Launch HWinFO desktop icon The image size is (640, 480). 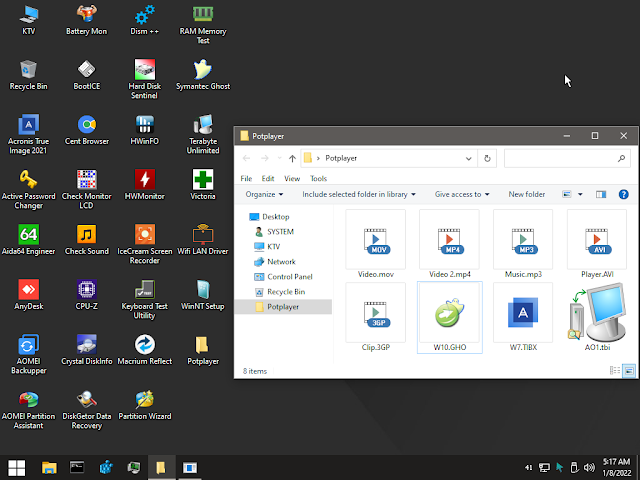click(x=144, y=130)
